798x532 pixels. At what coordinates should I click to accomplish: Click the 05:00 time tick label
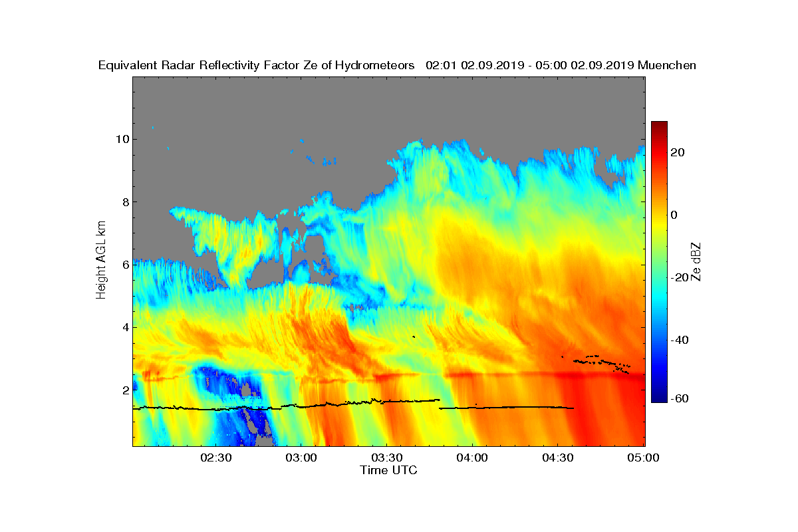pyautogui.click(x=644, y=458)
